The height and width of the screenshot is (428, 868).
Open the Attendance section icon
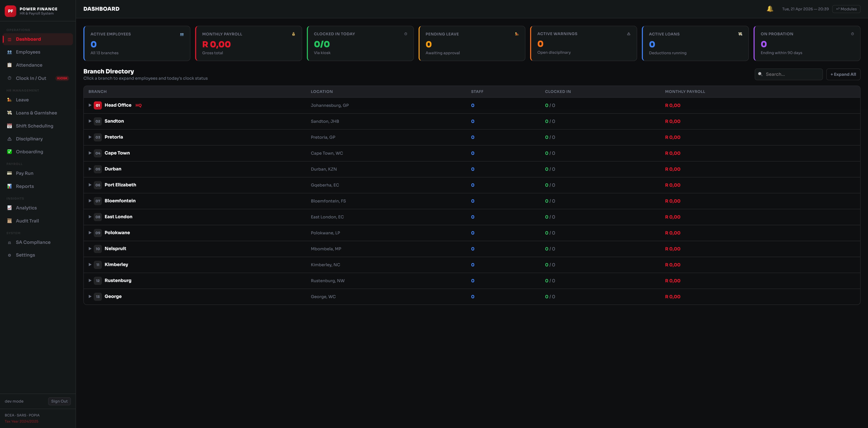(9, 65)
